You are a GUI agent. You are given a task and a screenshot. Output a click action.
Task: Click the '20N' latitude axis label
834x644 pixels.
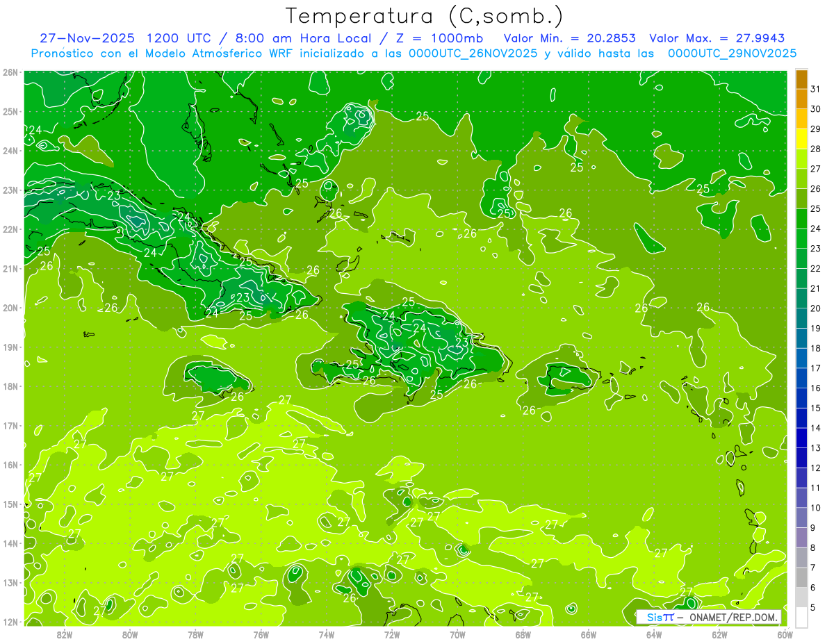[10, 308]
